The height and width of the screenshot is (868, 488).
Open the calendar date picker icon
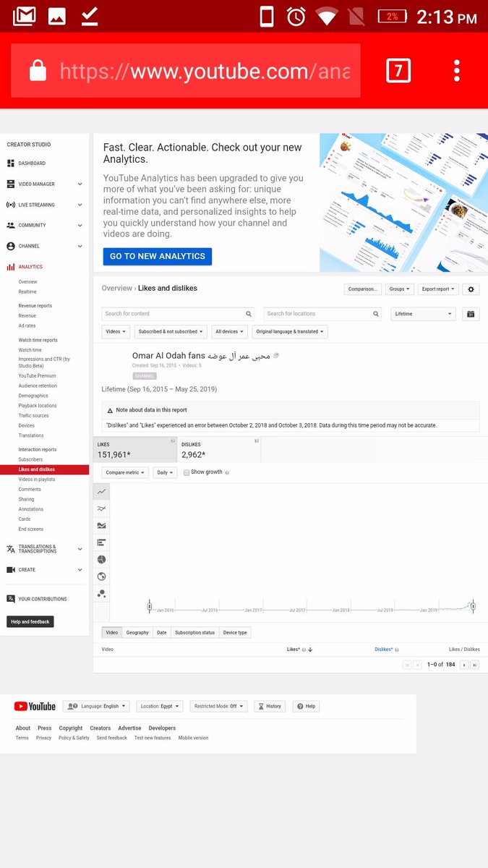coord(471,314)
